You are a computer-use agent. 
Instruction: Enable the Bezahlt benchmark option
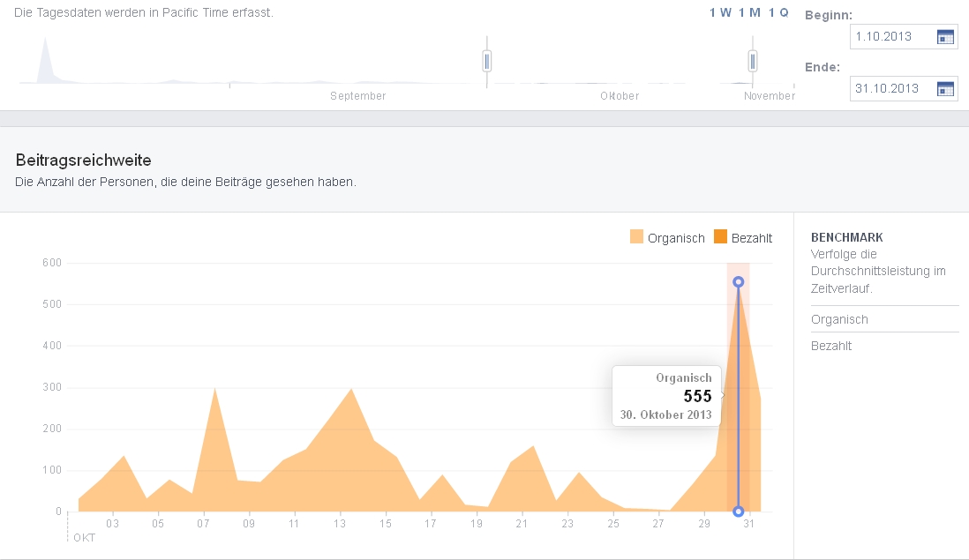[831, 346]
